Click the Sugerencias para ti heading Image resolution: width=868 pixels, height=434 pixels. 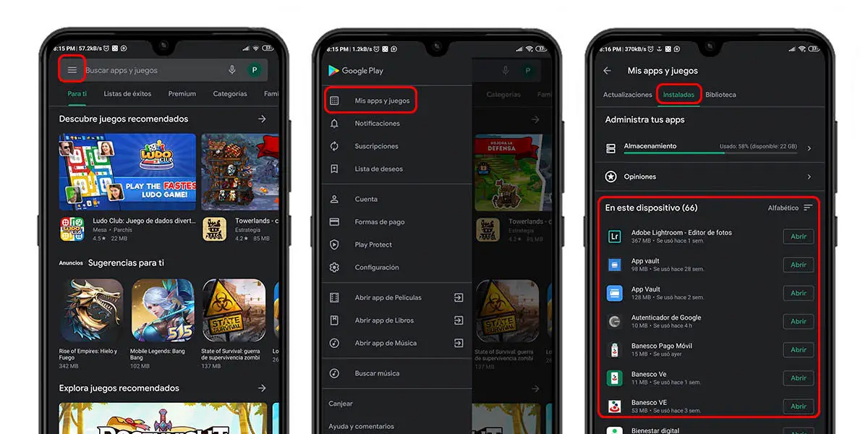click(x=126, y=263)
